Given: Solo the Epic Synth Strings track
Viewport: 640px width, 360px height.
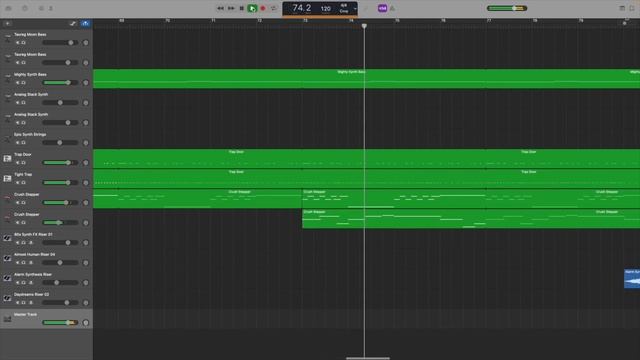Looking at the screenshot, I should coord(24,142).
